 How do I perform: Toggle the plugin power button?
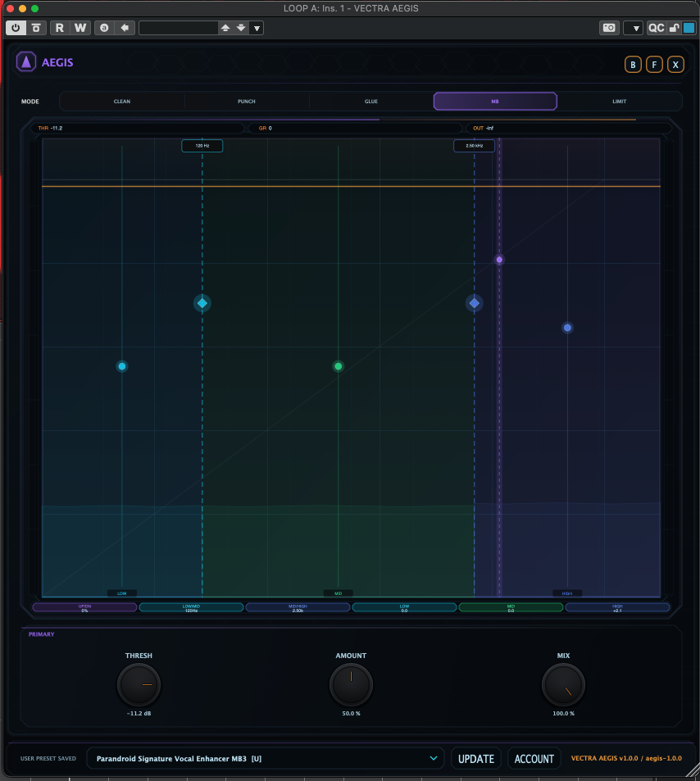coord(16,28)
